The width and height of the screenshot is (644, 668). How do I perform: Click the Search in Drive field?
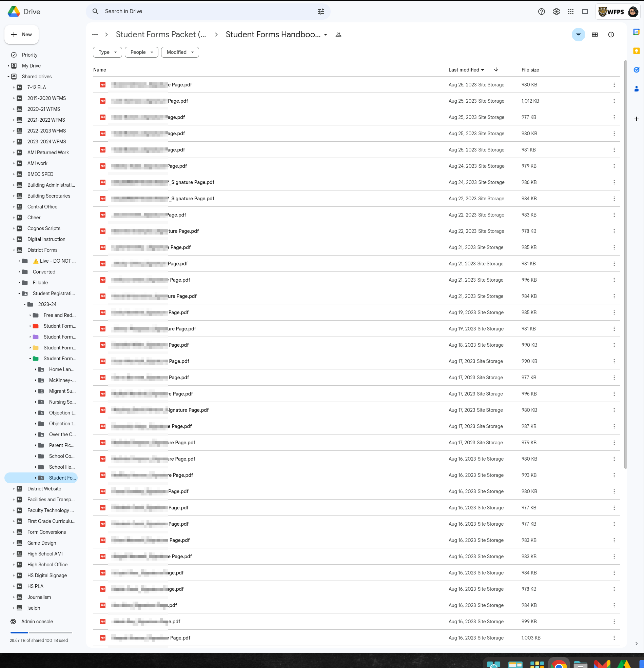[208, 12]
